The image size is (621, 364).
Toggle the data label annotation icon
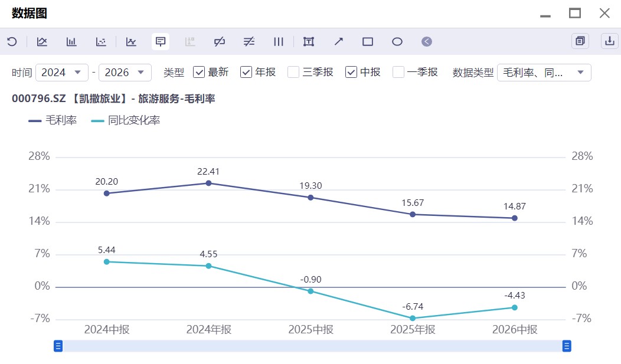[161, 41]
